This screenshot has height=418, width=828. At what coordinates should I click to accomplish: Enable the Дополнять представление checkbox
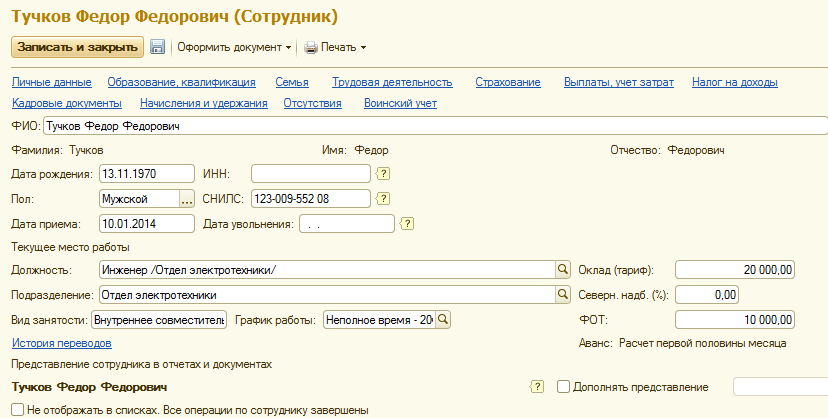click(x=564, y=387)
